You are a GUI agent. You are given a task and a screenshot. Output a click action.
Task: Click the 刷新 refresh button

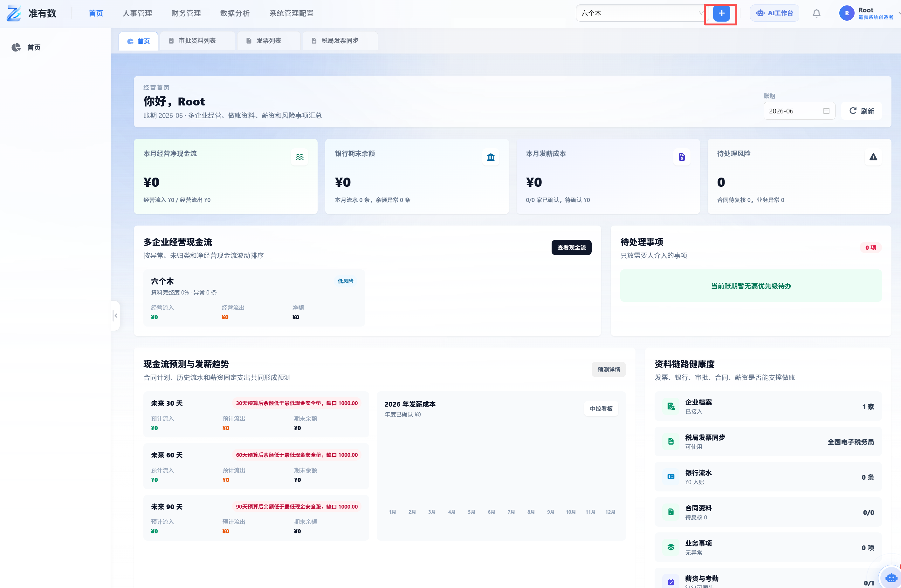861,111
